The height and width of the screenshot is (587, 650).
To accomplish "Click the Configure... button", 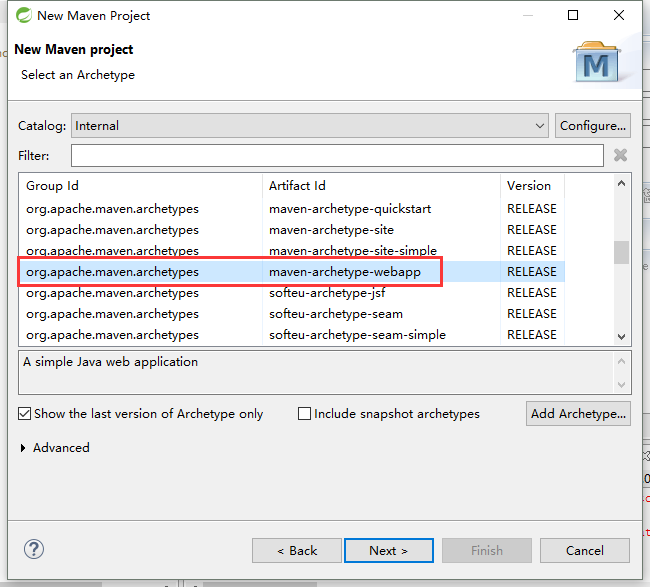I will (x=593, y=126).
